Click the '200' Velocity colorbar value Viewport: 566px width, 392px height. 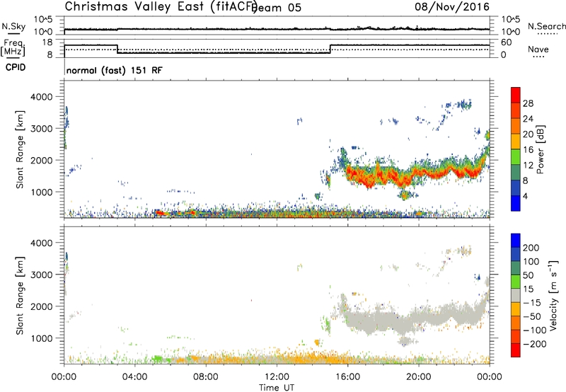[531, 248]
